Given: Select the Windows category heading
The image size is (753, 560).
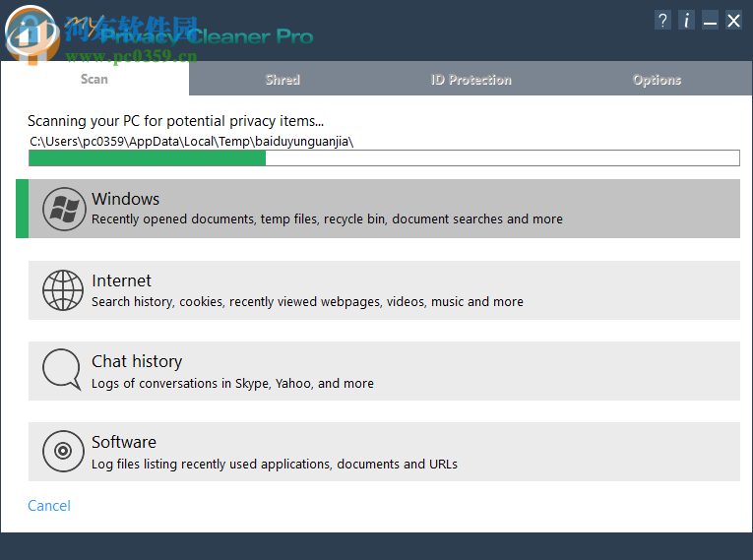Looking at the screenshot, I should [125, 199].
